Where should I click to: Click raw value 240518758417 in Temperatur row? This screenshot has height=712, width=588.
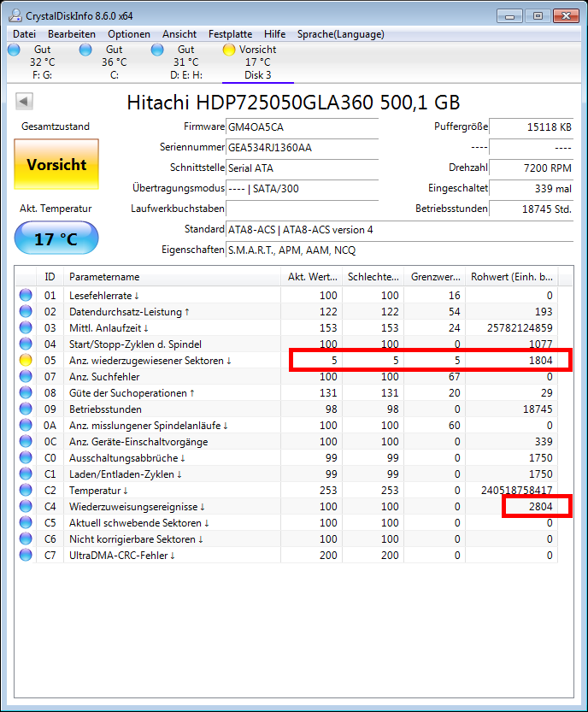(x=517, y=490)
